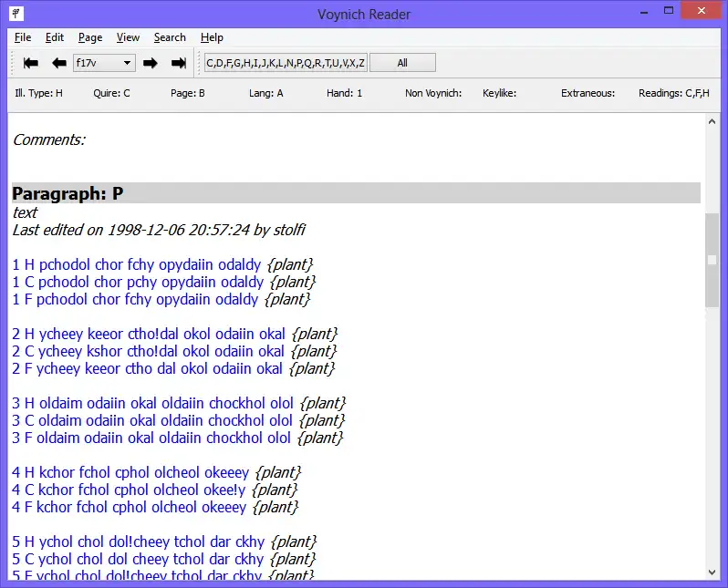Click the 'Ill. Type: H' field
Screen dimensions: 728x588
(38, 93)
